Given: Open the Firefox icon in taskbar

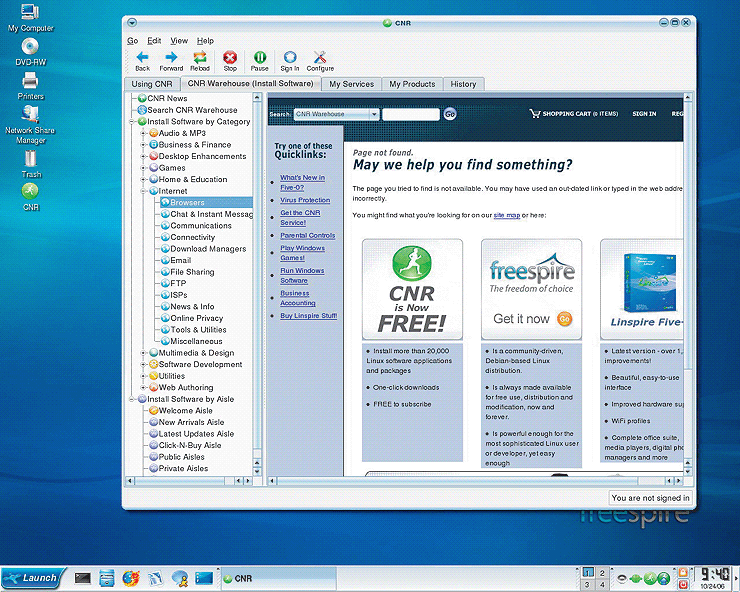Looking at the screenshot, I should (x=131, y=578).
